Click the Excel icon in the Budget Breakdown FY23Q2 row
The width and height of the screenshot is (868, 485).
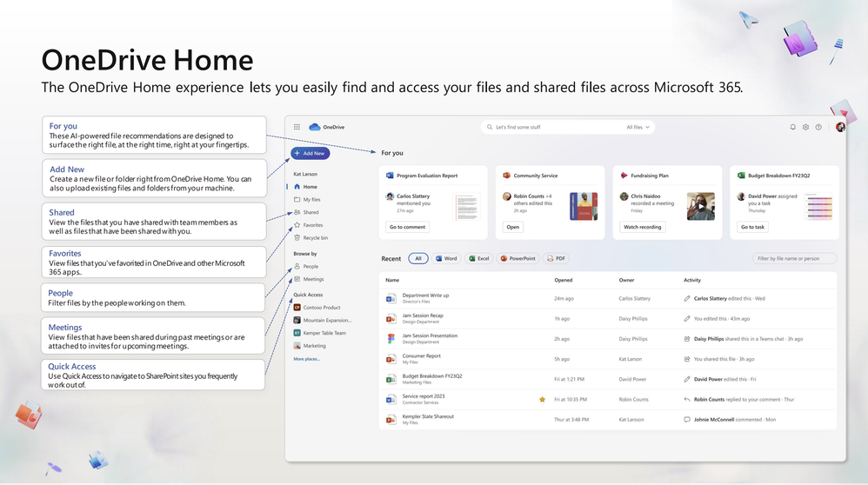pos(391,379)
